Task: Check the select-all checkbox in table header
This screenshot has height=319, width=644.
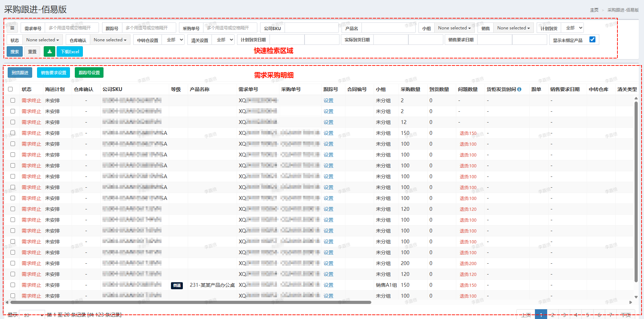Action: tap(10, 89)
